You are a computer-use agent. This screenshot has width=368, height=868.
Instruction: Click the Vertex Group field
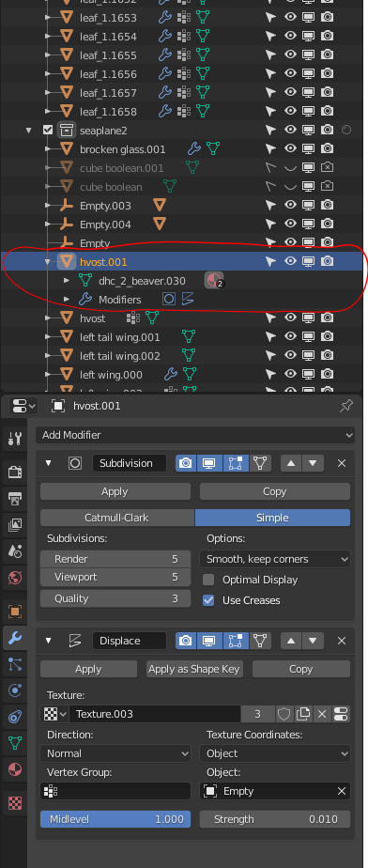click(x=115, y=791)
